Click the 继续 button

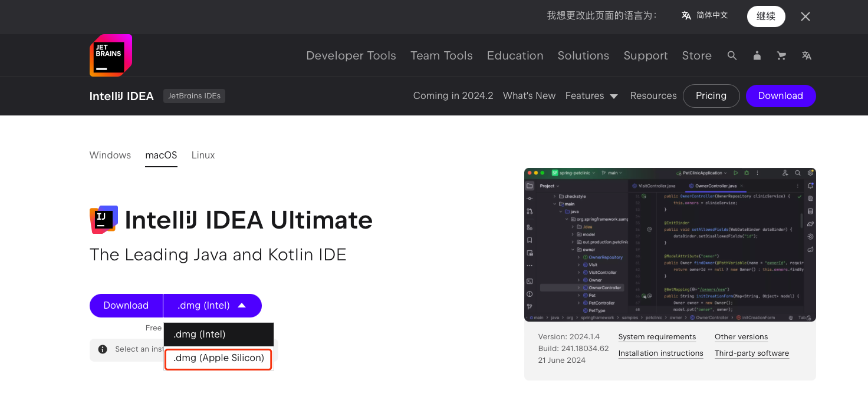coord(766,16)
